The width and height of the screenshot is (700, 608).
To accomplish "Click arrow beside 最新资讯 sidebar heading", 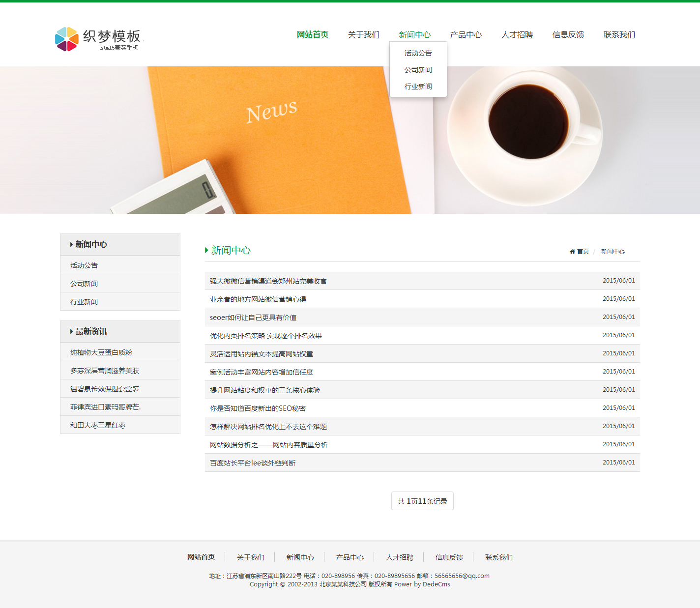I will [x=71, y=332].
